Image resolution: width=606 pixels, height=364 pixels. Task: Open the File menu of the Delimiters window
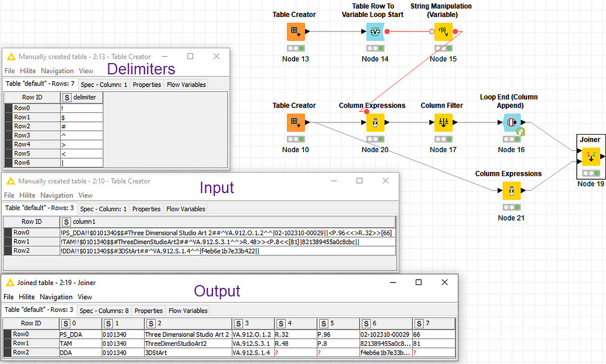tap(9, 70)
